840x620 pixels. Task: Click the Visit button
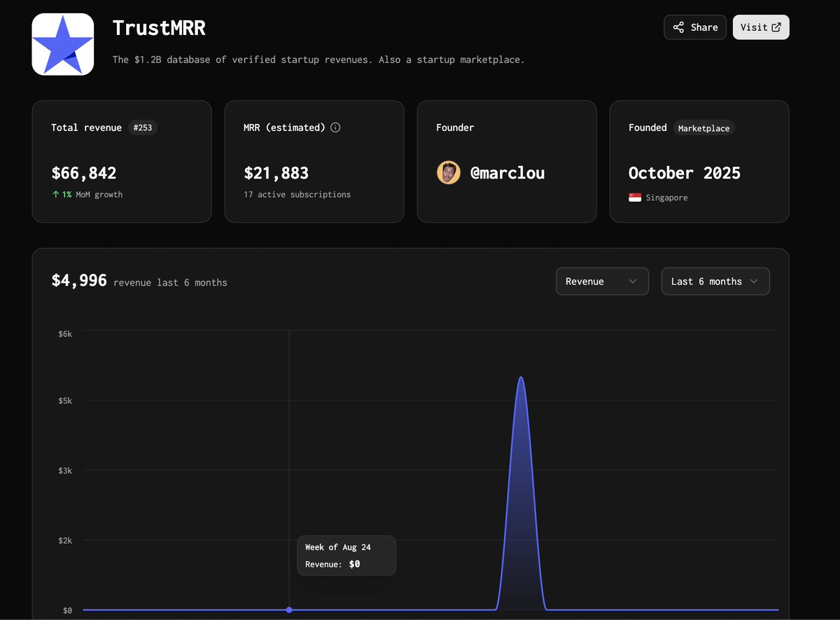tap(761, 27)
